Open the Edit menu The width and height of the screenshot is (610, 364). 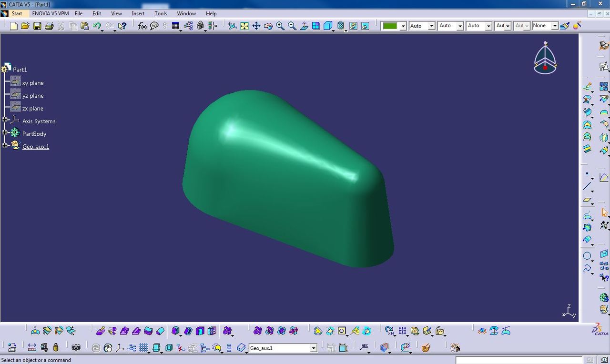pyautogui.click(x=97, y=13)
